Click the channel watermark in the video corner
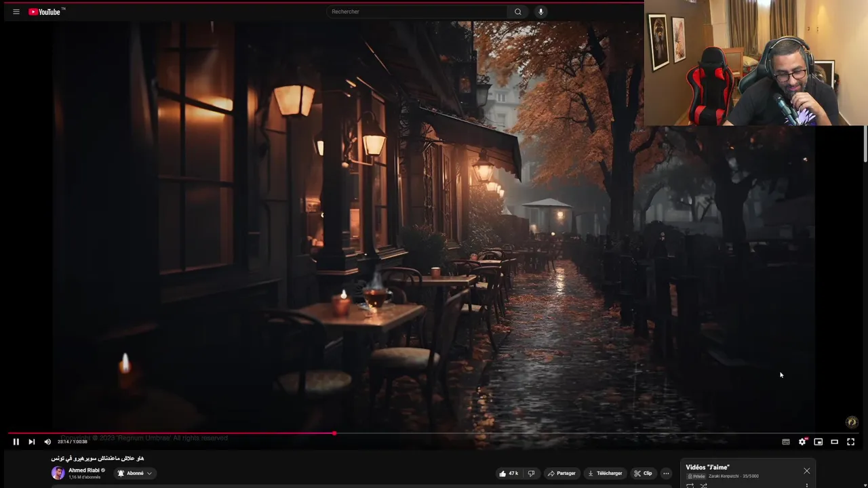This screenshot has width=868, height=488. click(x=852, y=422)
